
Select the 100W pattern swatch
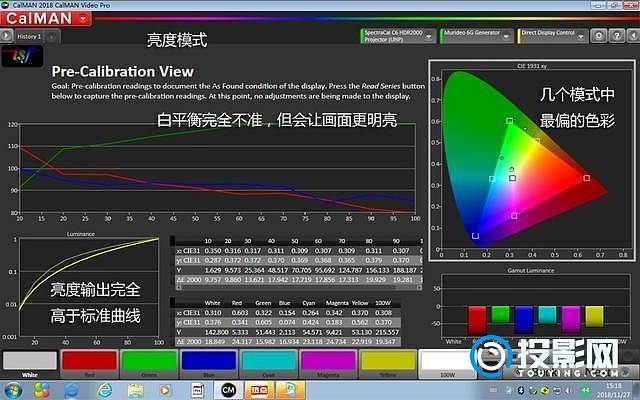[447, 364]
